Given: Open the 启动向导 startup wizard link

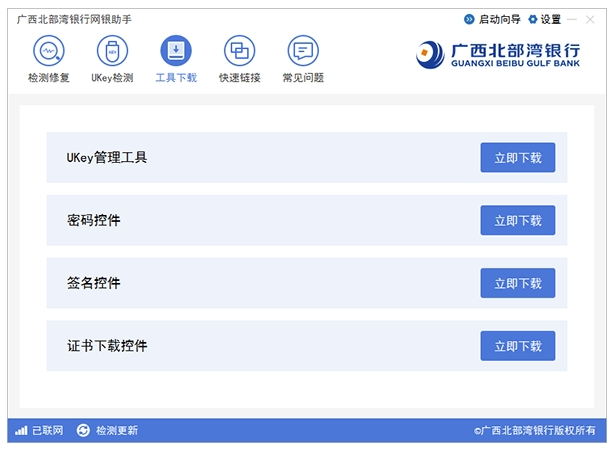Looking at the screenshot, I should pos(500,19).
